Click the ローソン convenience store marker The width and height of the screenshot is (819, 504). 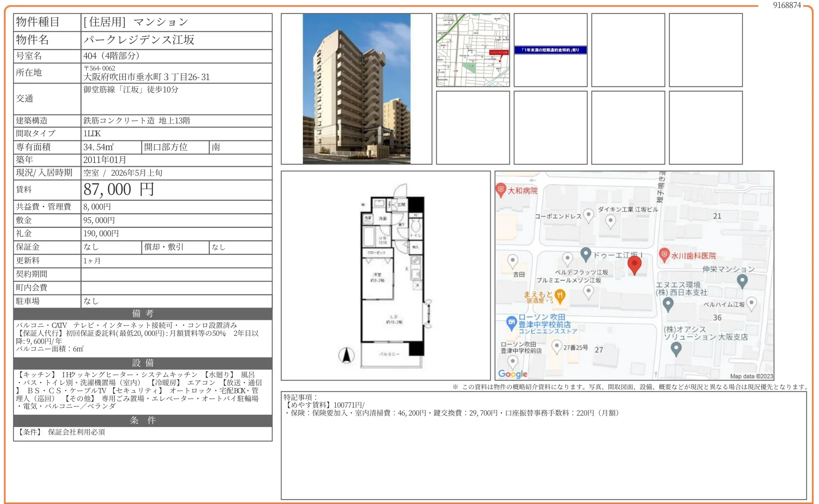coord(511,322)
